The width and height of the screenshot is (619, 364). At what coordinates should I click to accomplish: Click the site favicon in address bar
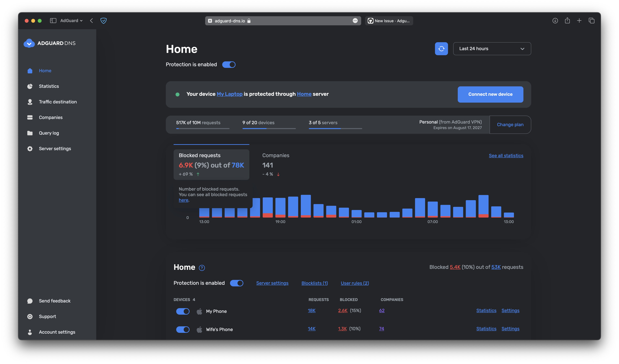coord(210,21)
